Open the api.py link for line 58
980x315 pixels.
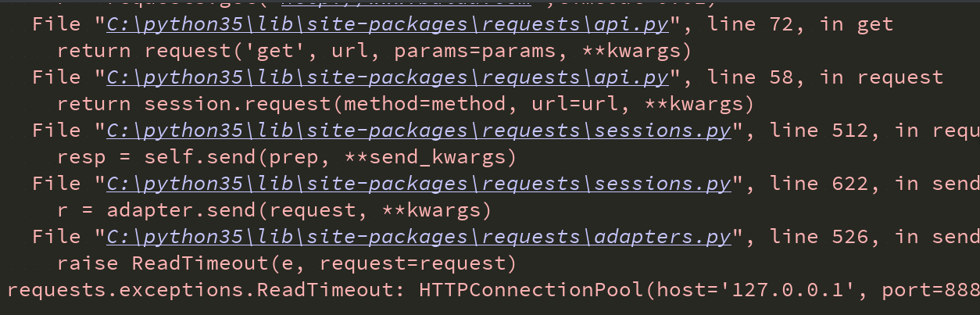pyautogui.click(x=387, y=77)
